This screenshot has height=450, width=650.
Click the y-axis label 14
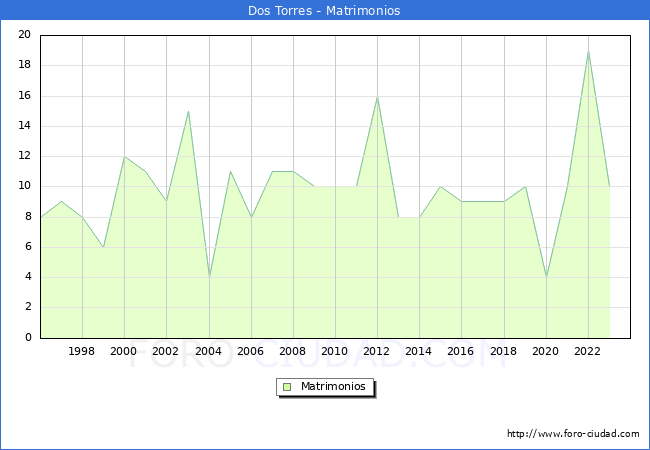[25, 126]
